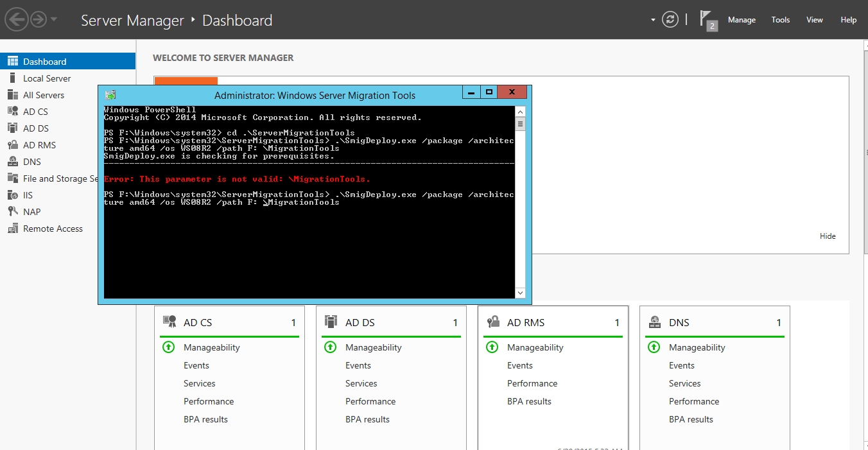Open the navigation history dropdown arrow
Viewport: 868px width, 450px height.
(x=54, y=19)
